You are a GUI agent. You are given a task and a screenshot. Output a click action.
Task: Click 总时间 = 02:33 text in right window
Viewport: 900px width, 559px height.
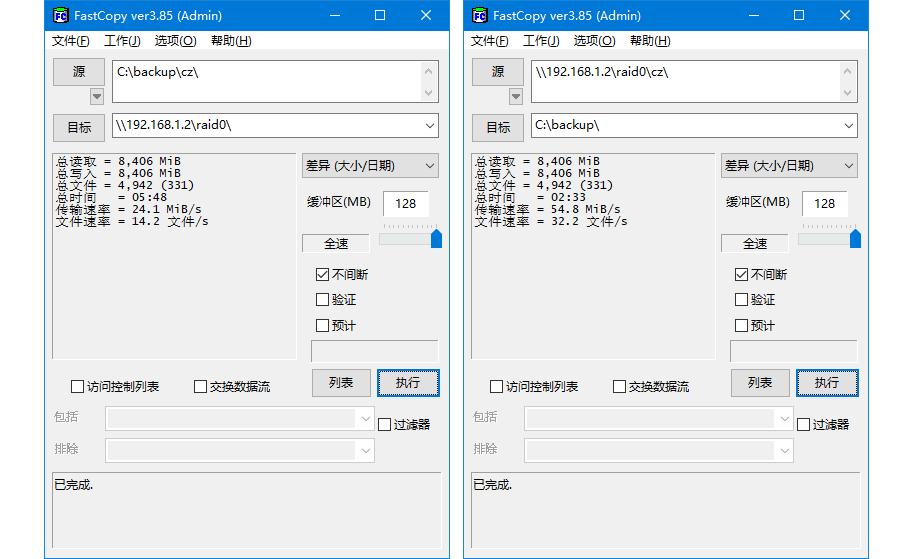530,197
